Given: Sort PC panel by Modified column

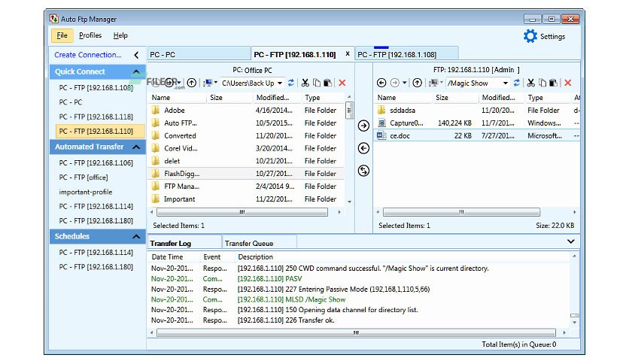Looking at the screenshot, I should click(x=277, y=98).
